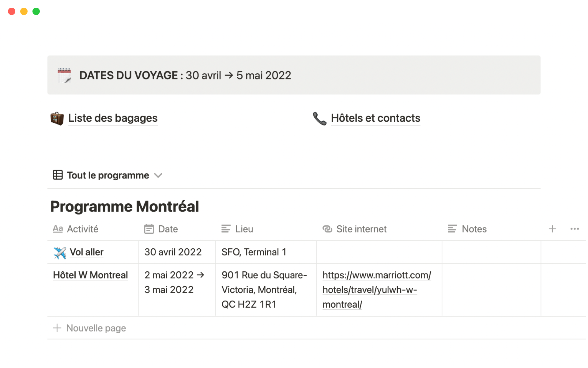Open the Hôtel W Montreal page
The image size is (588, 368).
coord(90,275)
